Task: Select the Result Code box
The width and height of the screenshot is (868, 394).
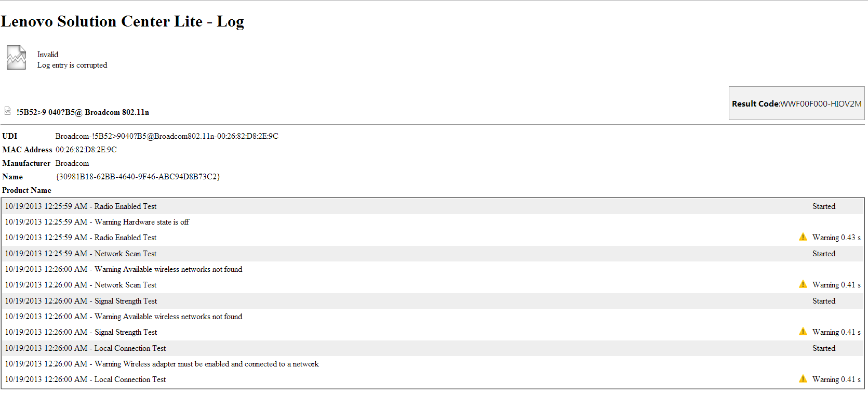Action: point(796,103)
